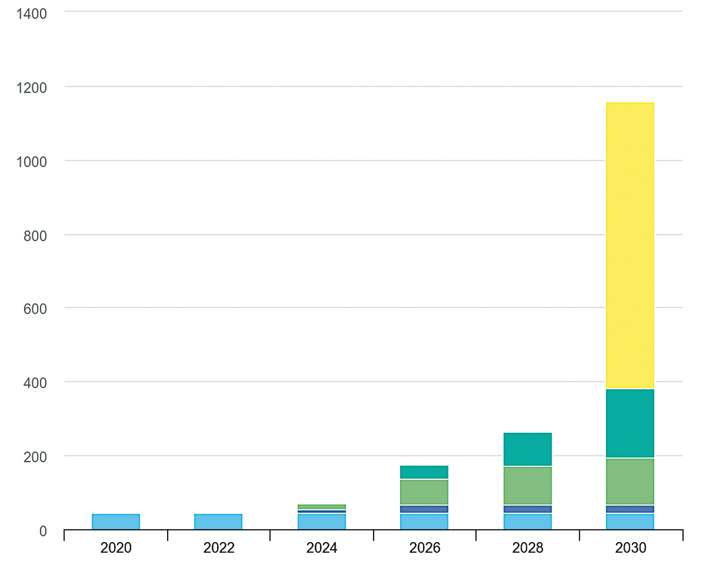Click the 1000 y-axis value label

pos(31,162)
